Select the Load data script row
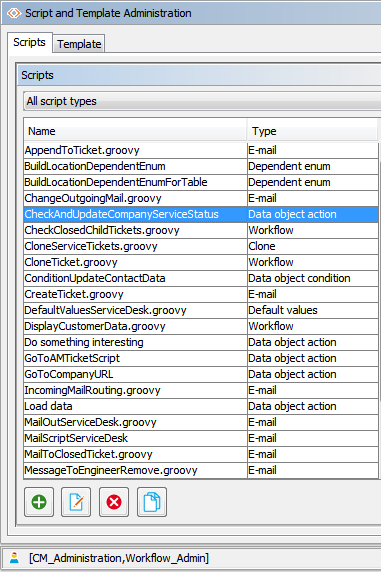The height and width of the screenshot is (572, 381). 201,406
